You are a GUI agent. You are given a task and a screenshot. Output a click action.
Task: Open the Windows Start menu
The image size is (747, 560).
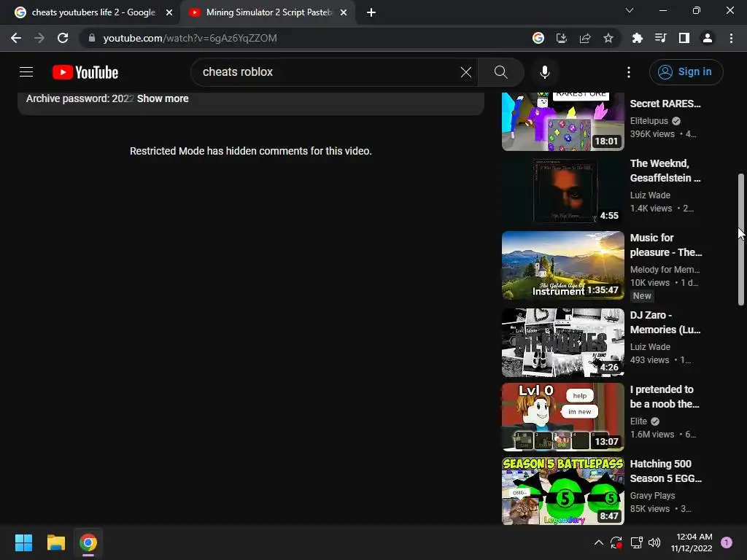pos(23,542)
